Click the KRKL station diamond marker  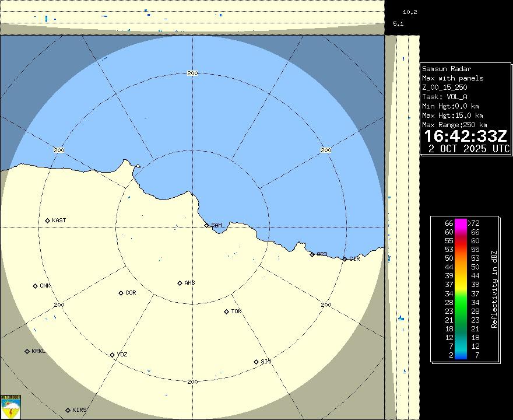[x=27, y=351]
